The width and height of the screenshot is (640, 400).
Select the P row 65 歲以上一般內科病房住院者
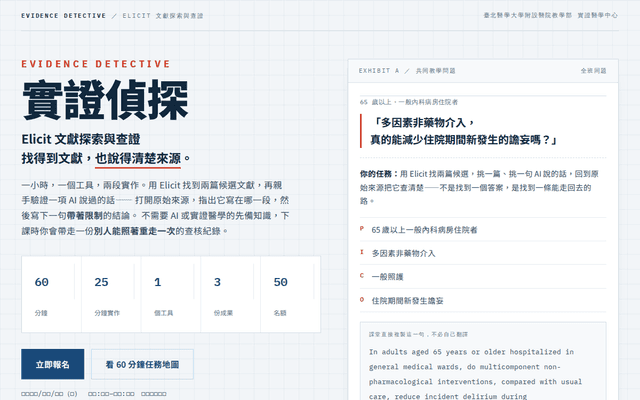tap(483, 229)
